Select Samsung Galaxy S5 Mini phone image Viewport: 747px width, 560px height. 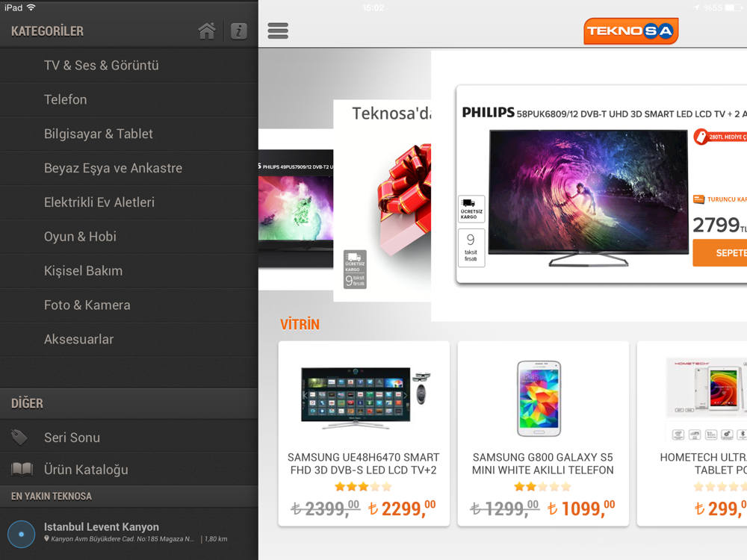click(x=539, y=399)
